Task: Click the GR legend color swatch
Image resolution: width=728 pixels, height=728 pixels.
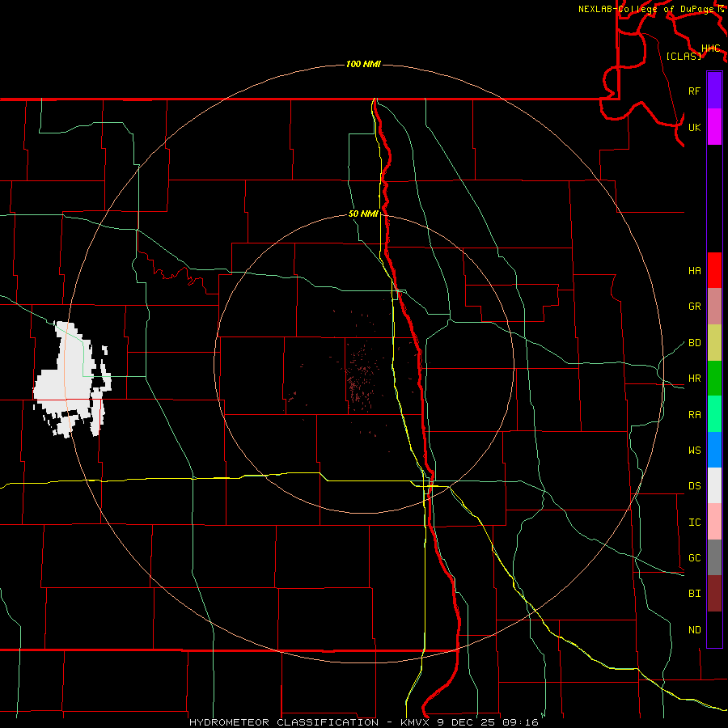Action: pos(714,306)
